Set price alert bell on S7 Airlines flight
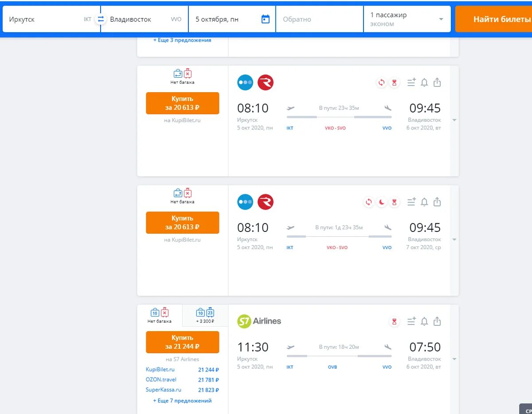Image resolution: width=532 pixels, height=414 pixels. pos(424,321)
